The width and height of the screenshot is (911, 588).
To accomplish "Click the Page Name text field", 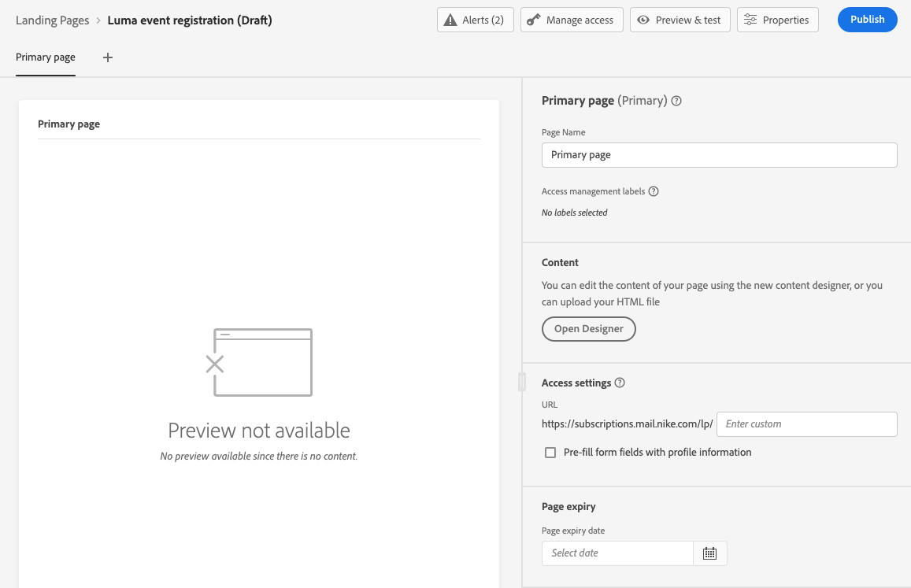I will coord(719,155).
